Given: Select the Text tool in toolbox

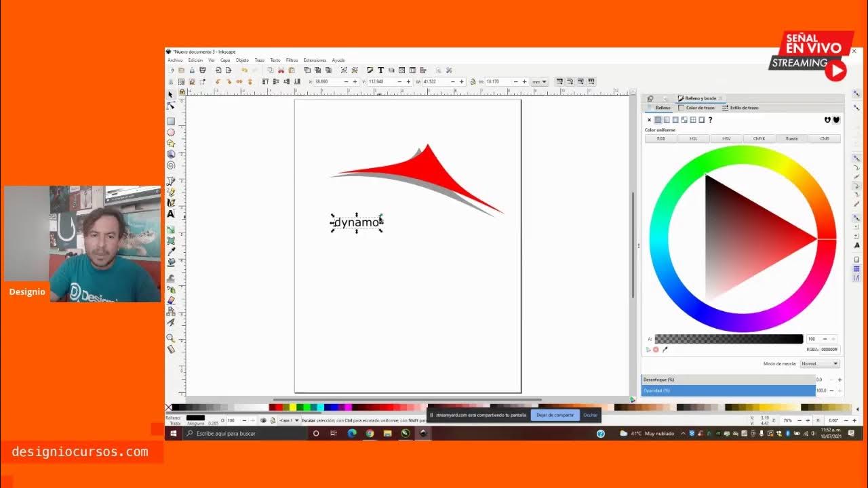Looking at the screenshot, I should 171,213.
